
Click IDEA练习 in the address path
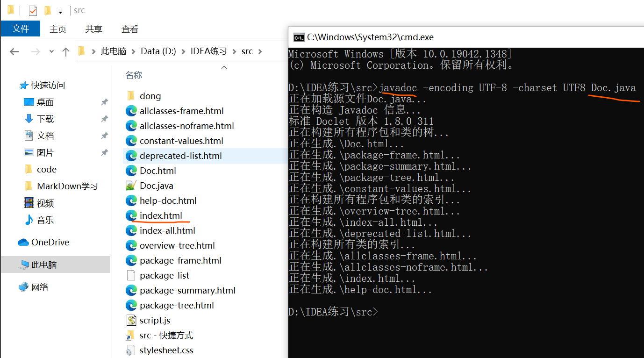[x=208, y=51]
